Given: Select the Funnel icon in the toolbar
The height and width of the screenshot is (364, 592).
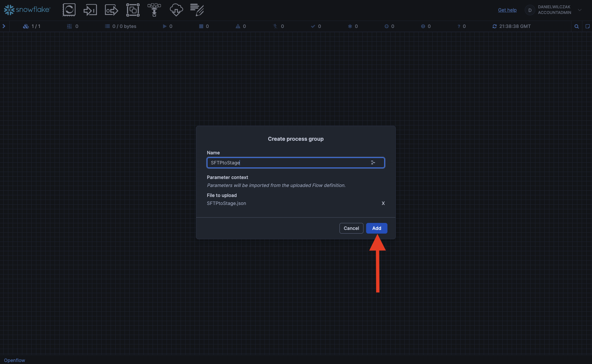Looking at the screenshot, I should tap(154, 10).
